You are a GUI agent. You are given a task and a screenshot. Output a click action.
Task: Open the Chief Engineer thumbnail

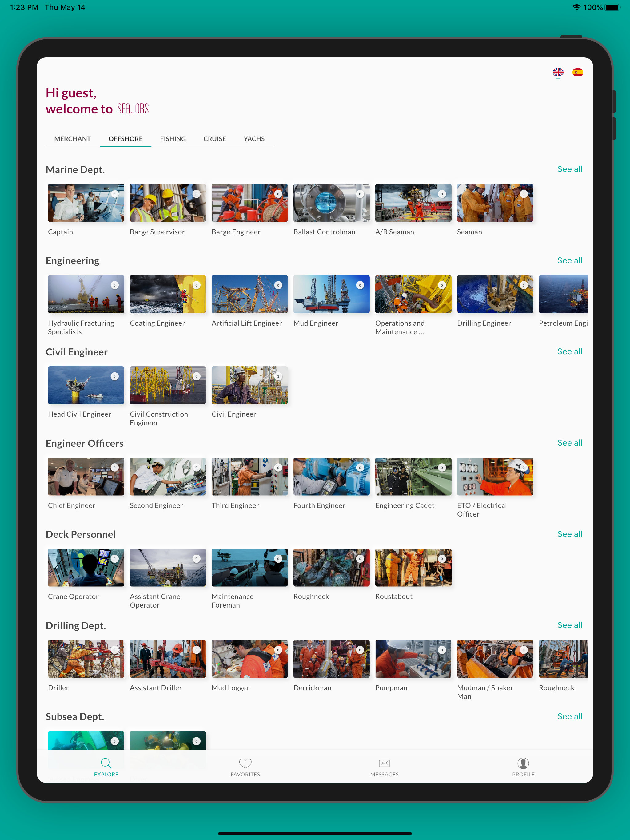(86, 476)
